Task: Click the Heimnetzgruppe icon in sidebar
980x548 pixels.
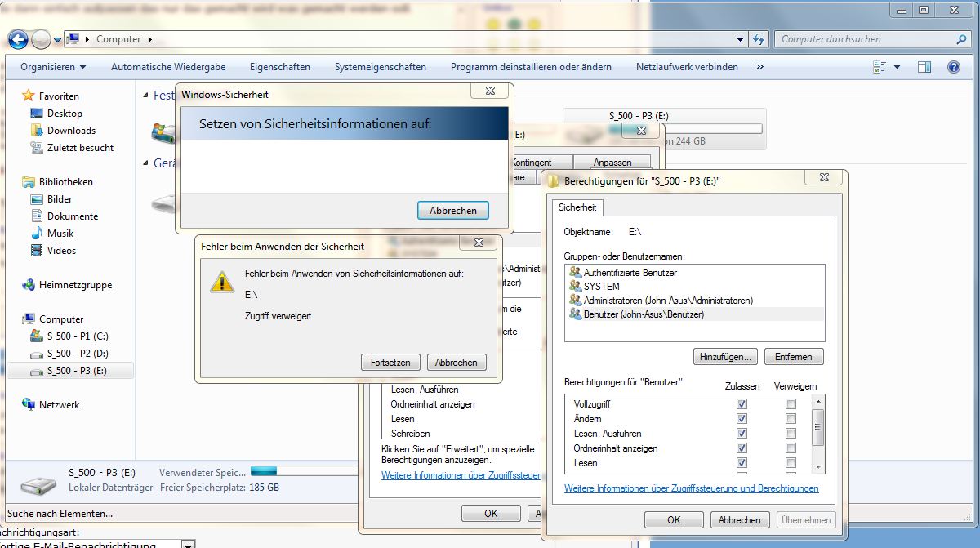Action: [x=29, y=285]
